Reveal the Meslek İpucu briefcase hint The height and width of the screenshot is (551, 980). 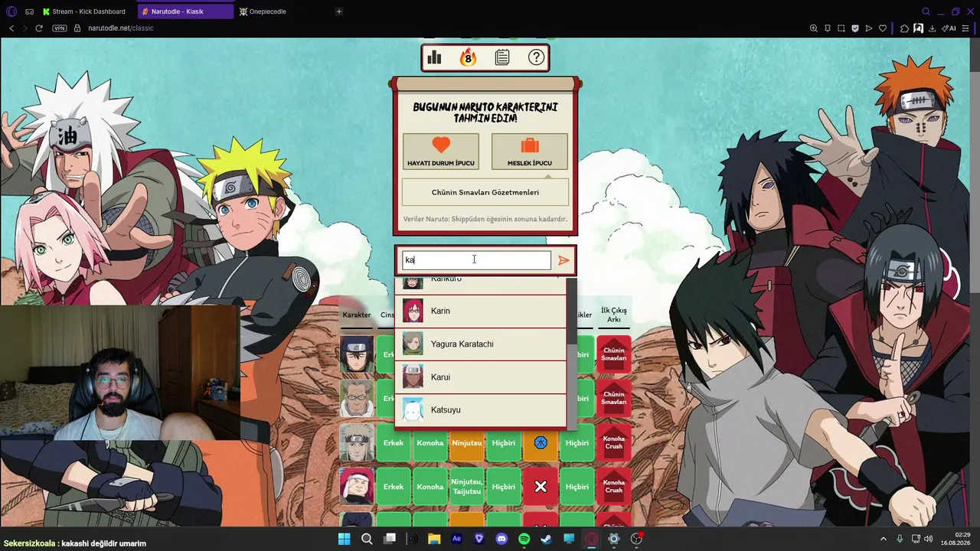[530, 152]
